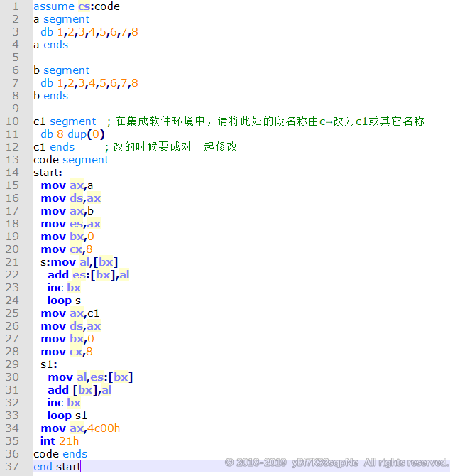450x476 pixels.
Task: Click 'code segment' on line 13
Action: click(71, 160)
